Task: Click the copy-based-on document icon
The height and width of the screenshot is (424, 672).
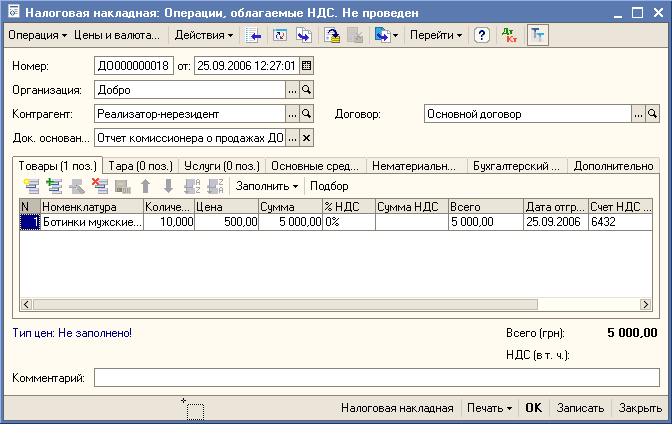Action: [304, 35]
